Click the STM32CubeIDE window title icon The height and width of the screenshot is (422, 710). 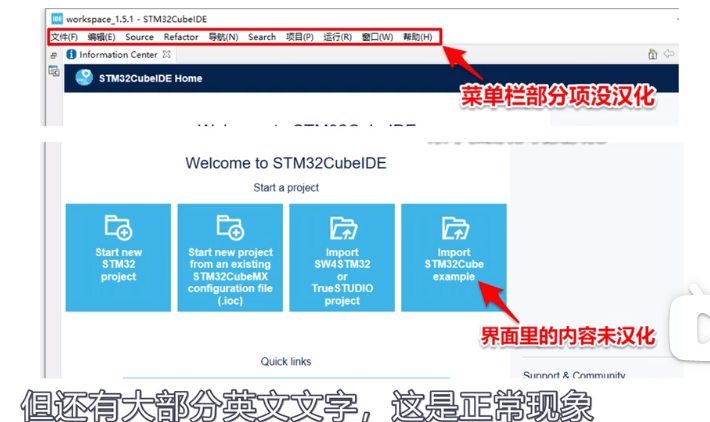(x=57, y=19)
